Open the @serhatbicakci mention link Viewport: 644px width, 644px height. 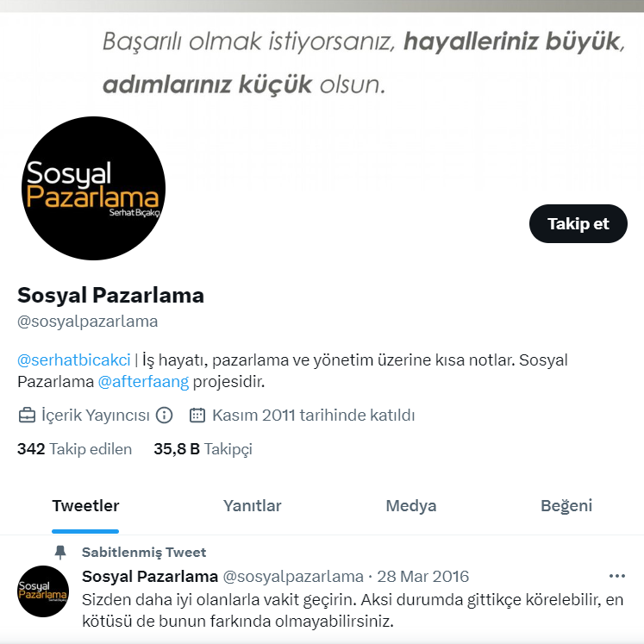pos(74,360)
